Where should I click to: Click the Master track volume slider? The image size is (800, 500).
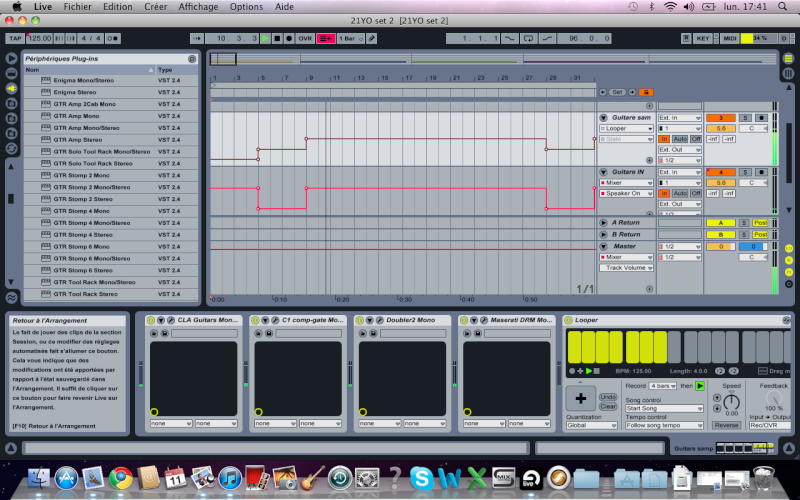click(719, 245)
